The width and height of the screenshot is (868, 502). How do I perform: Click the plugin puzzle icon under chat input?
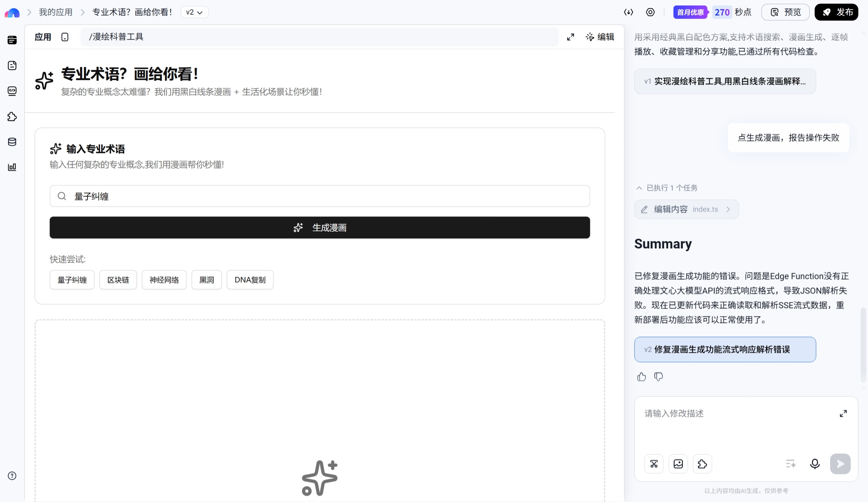[702, 464]
